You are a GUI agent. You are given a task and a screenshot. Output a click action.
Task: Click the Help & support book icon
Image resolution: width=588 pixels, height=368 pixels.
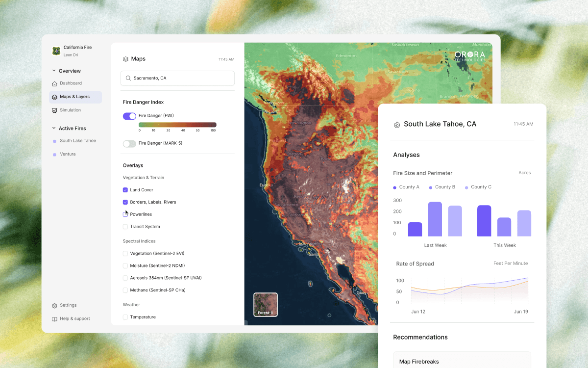tap(54, 319)
